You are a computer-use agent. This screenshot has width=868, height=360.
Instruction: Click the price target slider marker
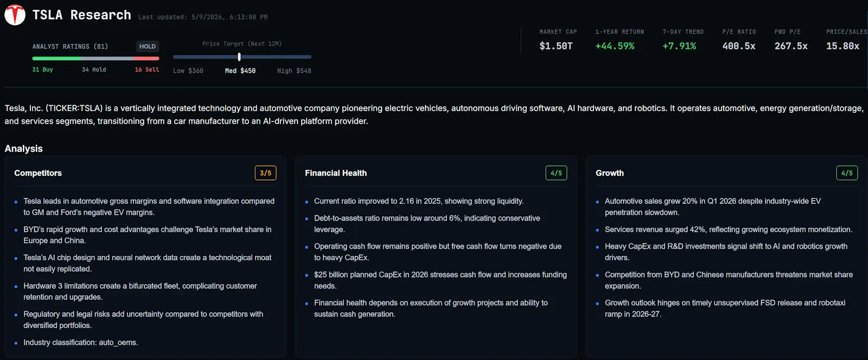coord(239,57)
